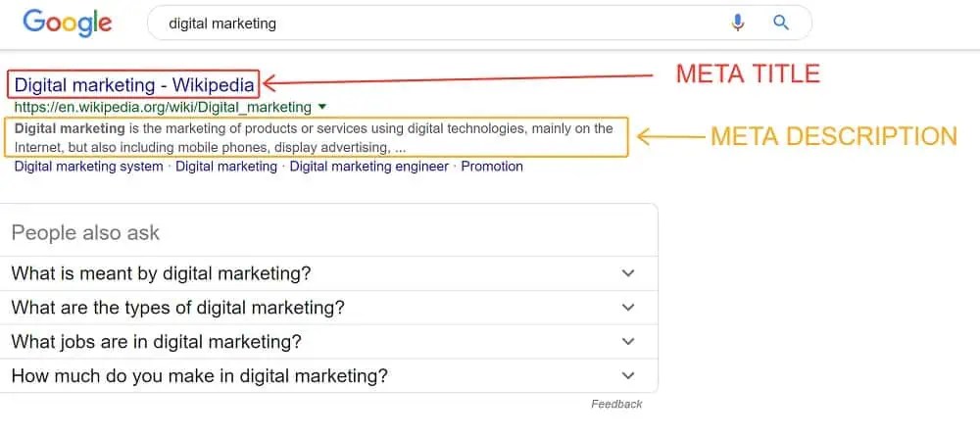Expand 'What are the types of digital marketing?' chevron

click(x=628, y=308)
